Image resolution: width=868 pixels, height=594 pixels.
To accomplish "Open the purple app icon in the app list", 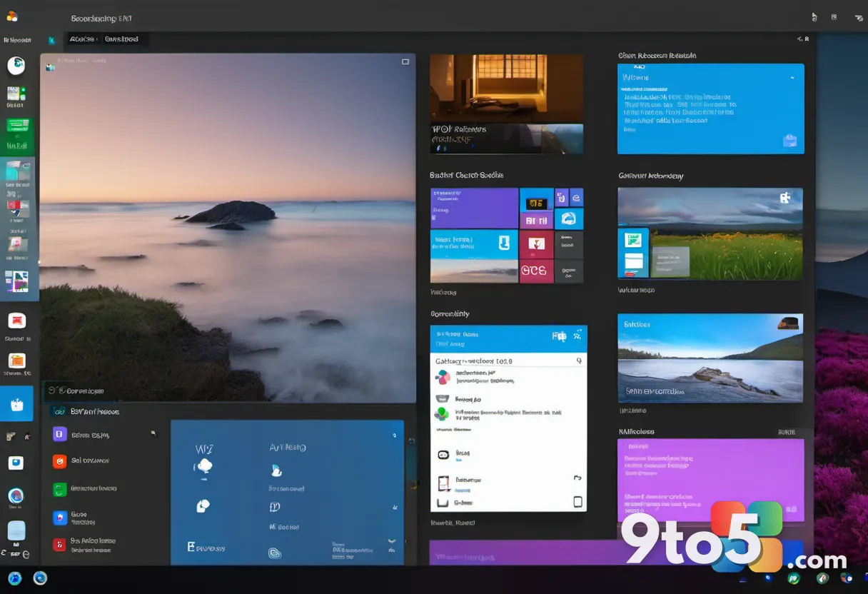I will 59,434.
